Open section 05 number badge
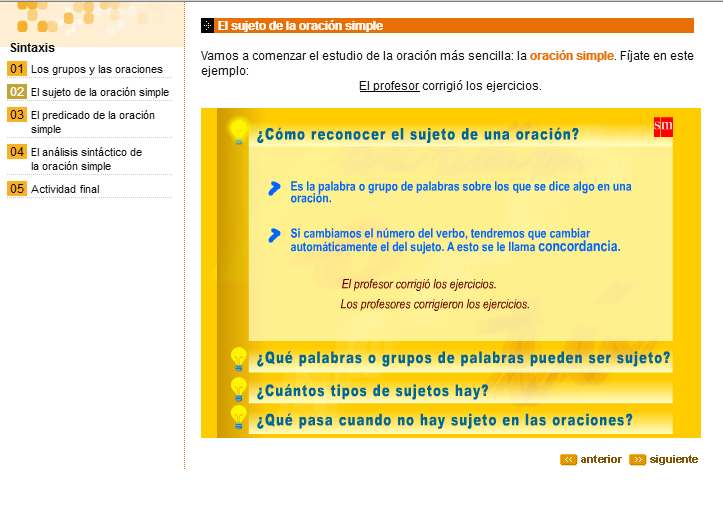 (x=17, y=188)
